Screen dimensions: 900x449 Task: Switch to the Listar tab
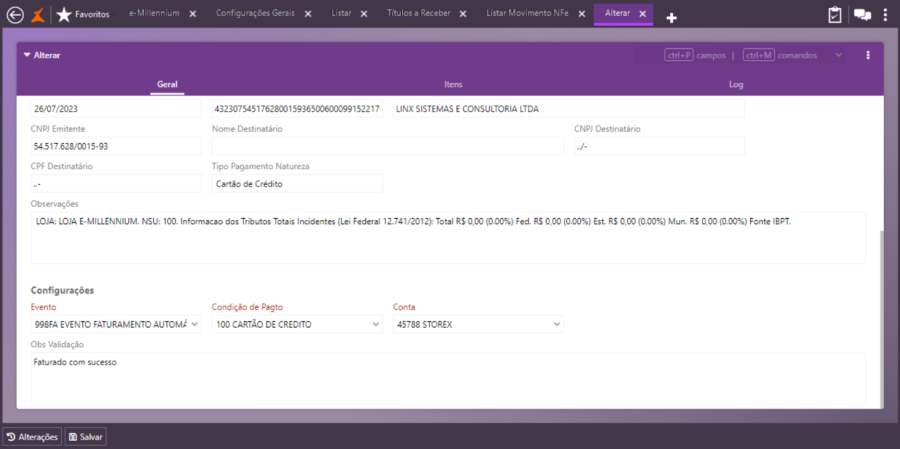tap(342, 13)
